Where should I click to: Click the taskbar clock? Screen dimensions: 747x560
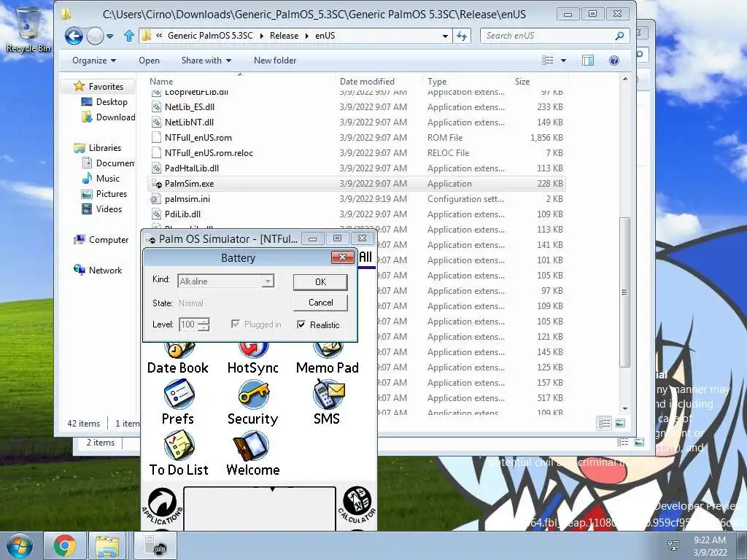(x=710, y=545)
